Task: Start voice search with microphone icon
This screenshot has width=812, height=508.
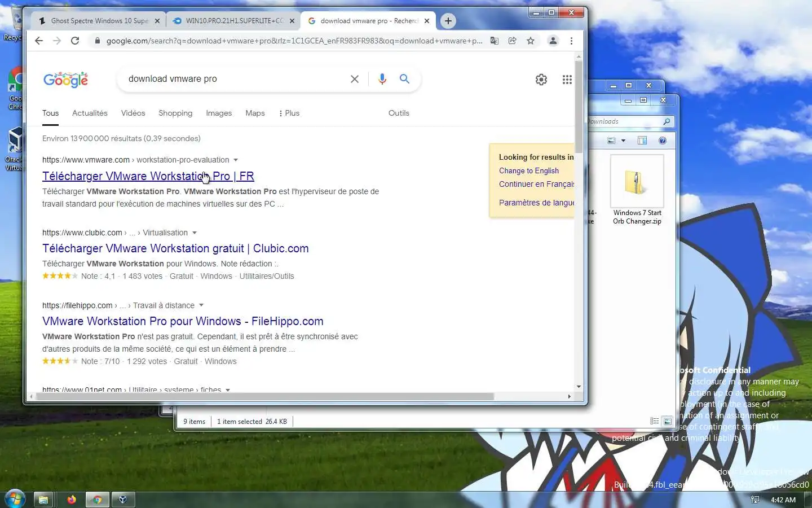Action: click(x=382, y=79)
